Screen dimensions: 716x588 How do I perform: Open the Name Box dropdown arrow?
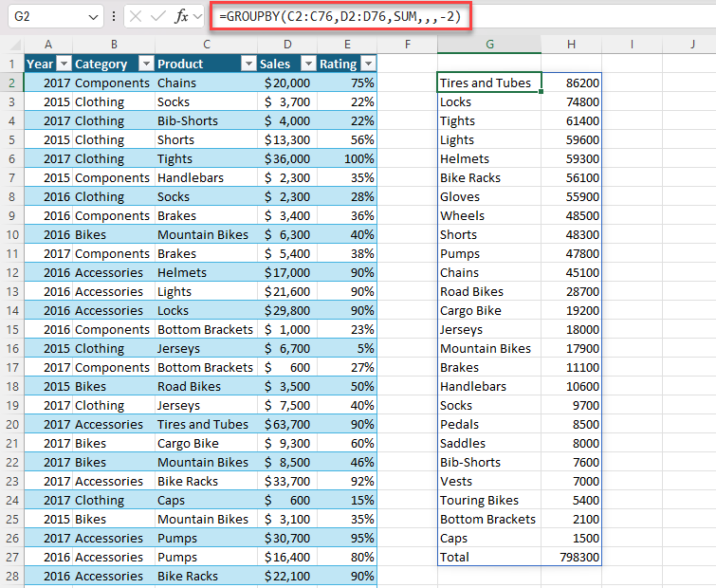point(92,17)
